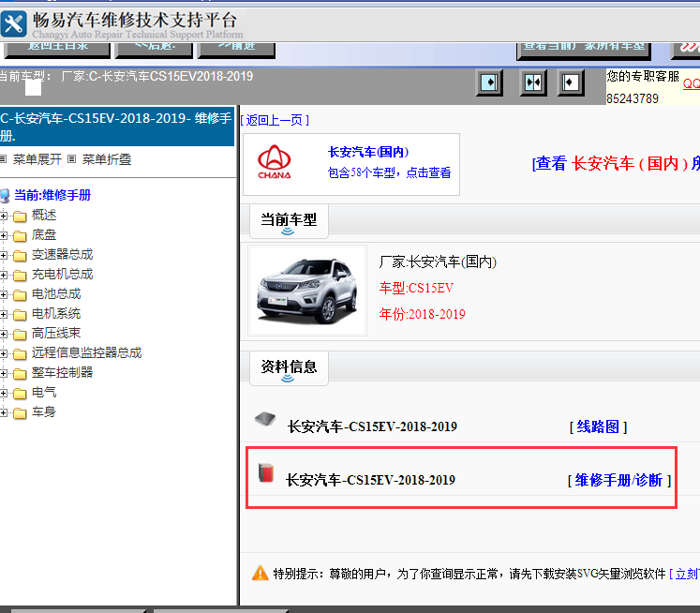
Task: Open the 维修手册/诊断 link
Action: (x=619, y=481)
